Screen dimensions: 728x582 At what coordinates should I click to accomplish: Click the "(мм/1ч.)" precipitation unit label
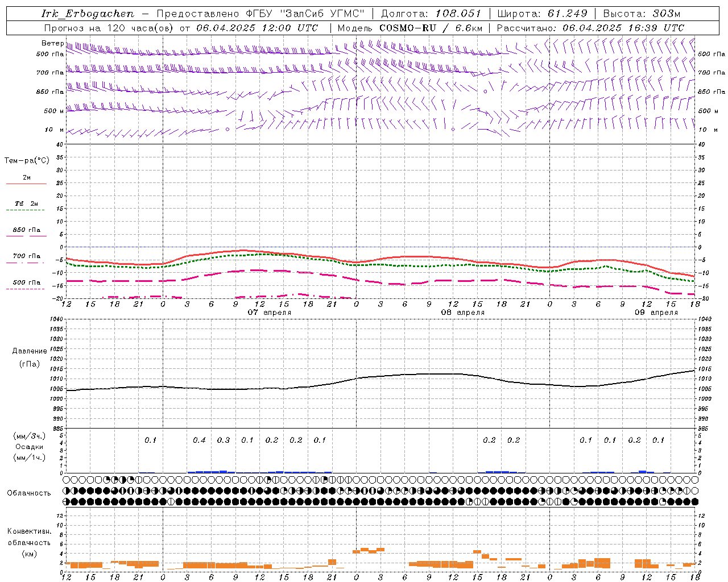pyautogui.click(x=30, y=458)
